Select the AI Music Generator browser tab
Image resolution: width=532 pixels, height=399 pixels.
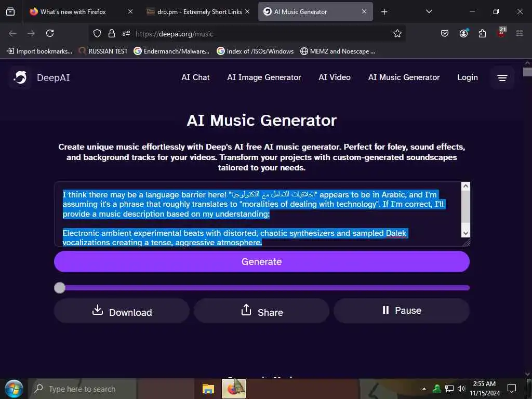[315, 11]
